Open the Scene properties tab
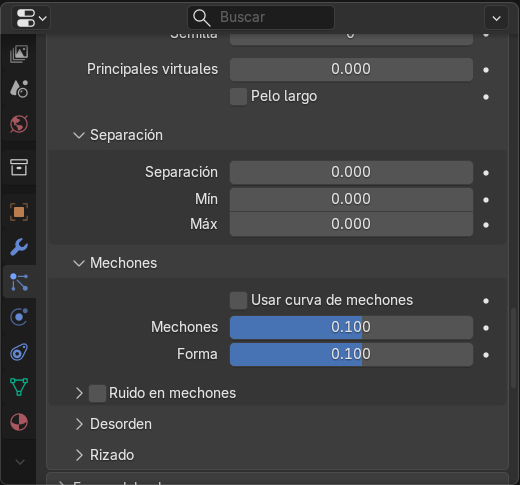The image size is (520, 485). click(19, 89)
